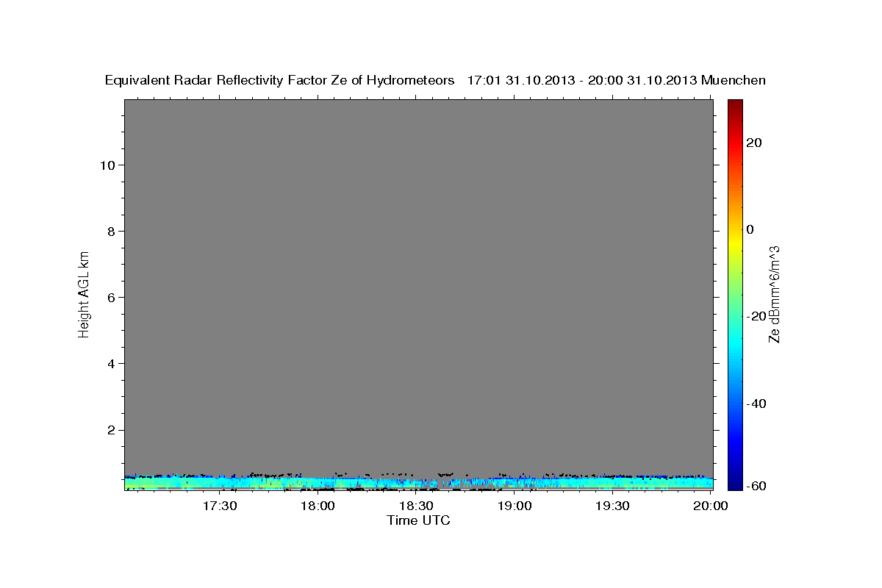Click the '18:00' time tick label
882x588 pixels.
coord(318,506)
